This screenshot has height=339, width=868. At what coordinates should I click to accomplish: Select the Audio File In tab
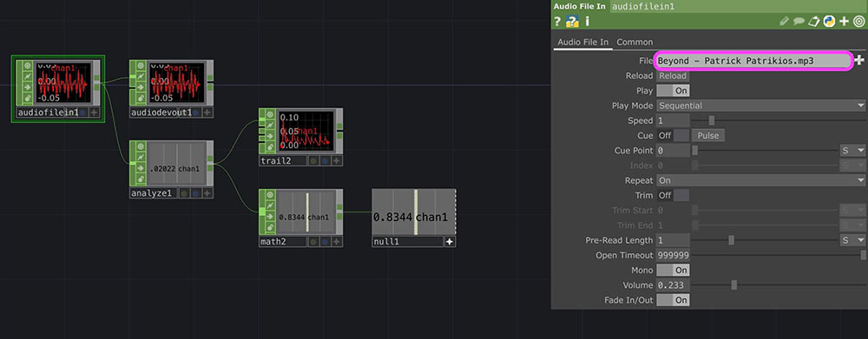tap(583, 42)
